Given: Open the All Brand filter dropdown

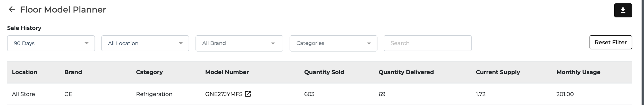Looking at the screenshot, I should pos(239,43).
